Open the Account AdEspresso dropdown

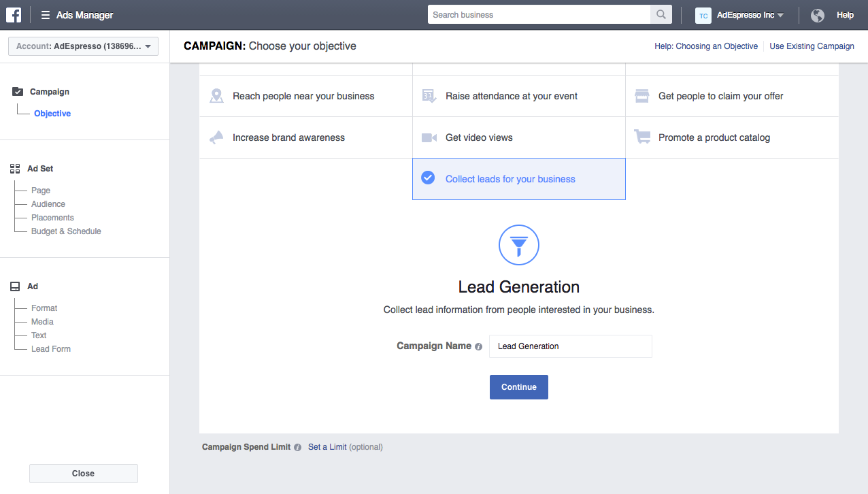click(x=83, y=46)
